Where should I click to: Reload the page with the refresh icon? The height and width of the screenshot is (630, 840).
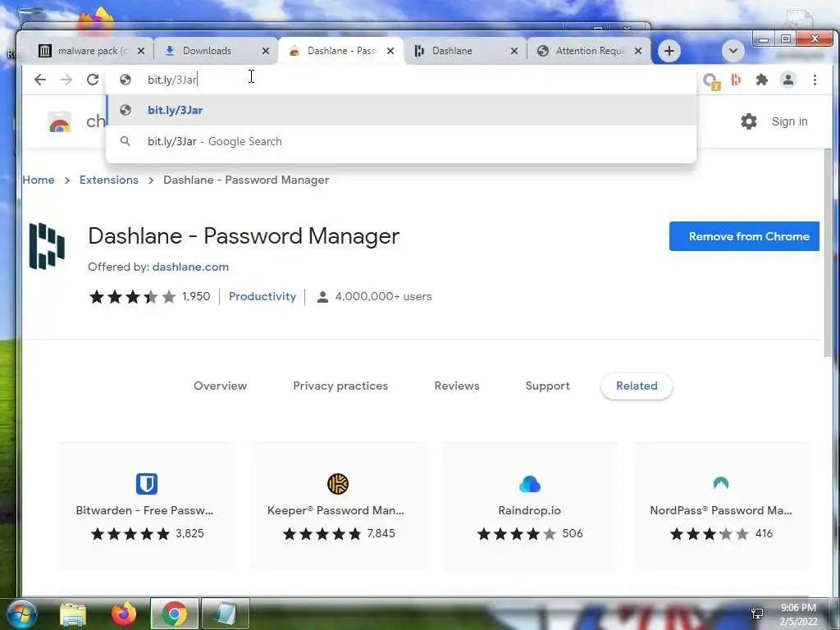coord(93,80)
